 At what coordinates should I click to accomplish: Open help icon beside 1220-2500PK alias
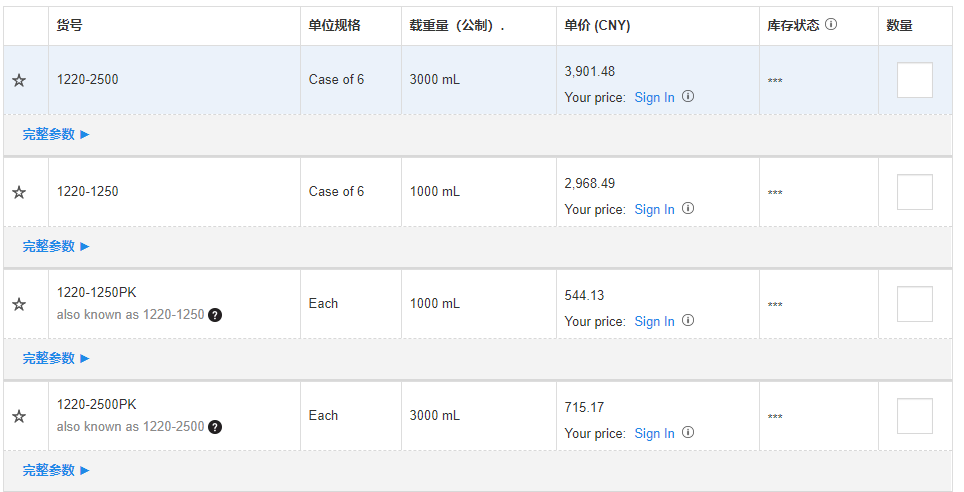point(215,427)
